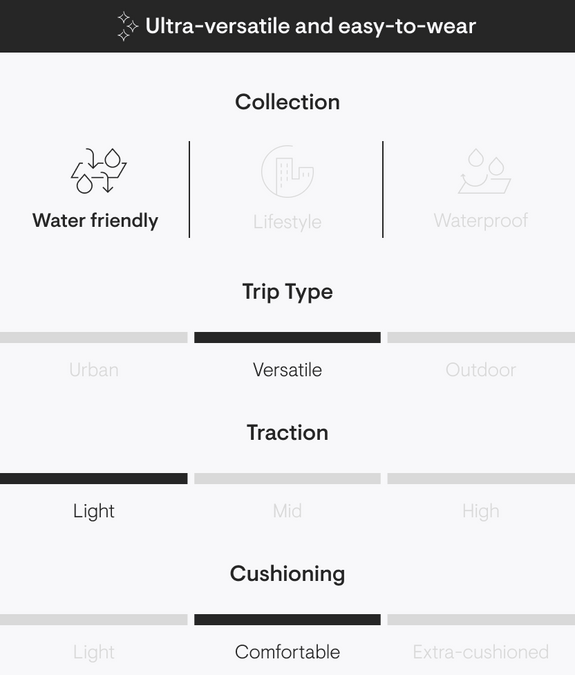
Task: Click the Lifestyle city buildings icon
Action: (288, 171)
